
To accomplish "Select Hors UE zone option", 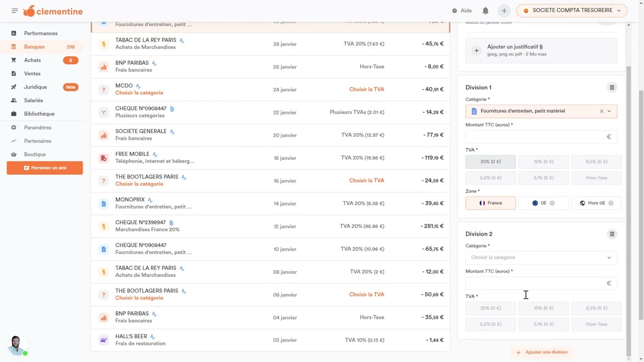I will (x=596, y=203).
